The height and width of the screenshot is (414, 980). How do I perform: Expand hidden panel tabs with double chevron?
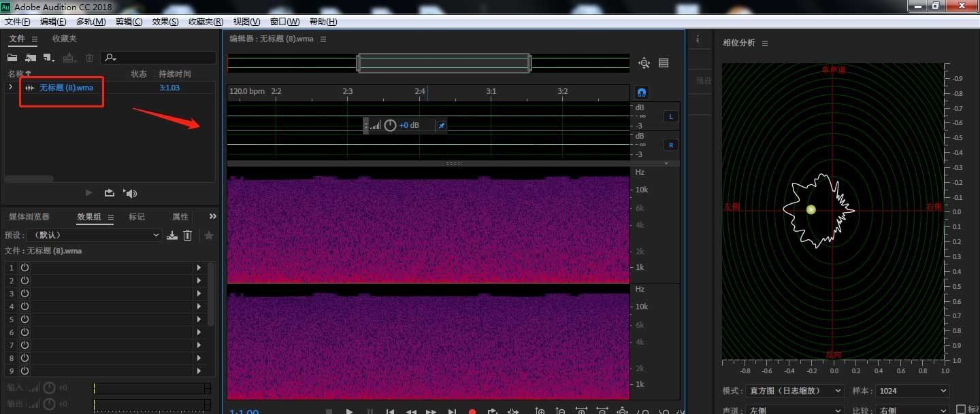coord(212,216)
